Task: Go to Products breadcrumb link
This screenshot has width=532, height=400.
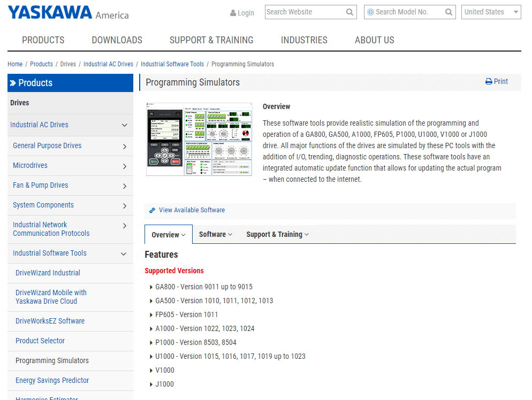Action: [41, 64]
